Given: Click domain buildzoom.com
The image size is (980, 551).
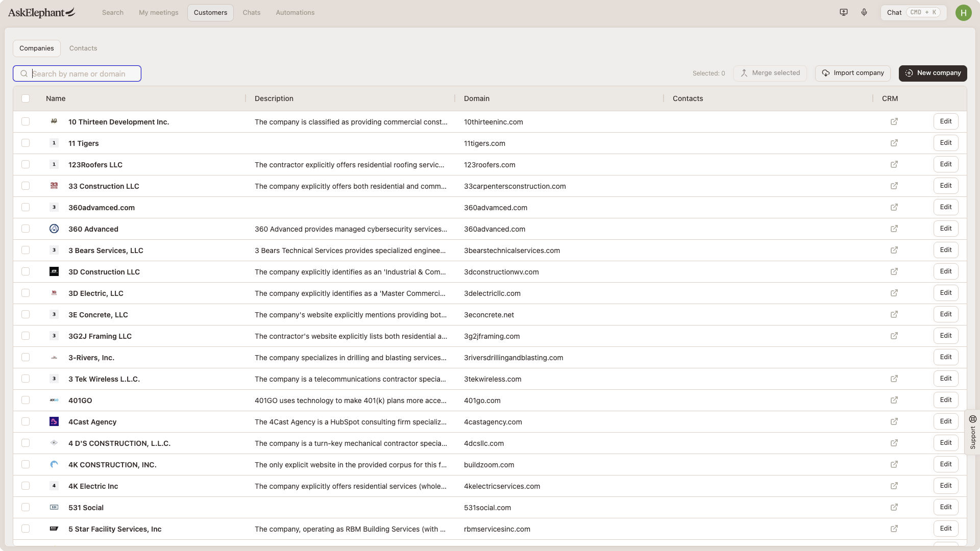Looking at the screenshot, I should (x=489, y=465).
